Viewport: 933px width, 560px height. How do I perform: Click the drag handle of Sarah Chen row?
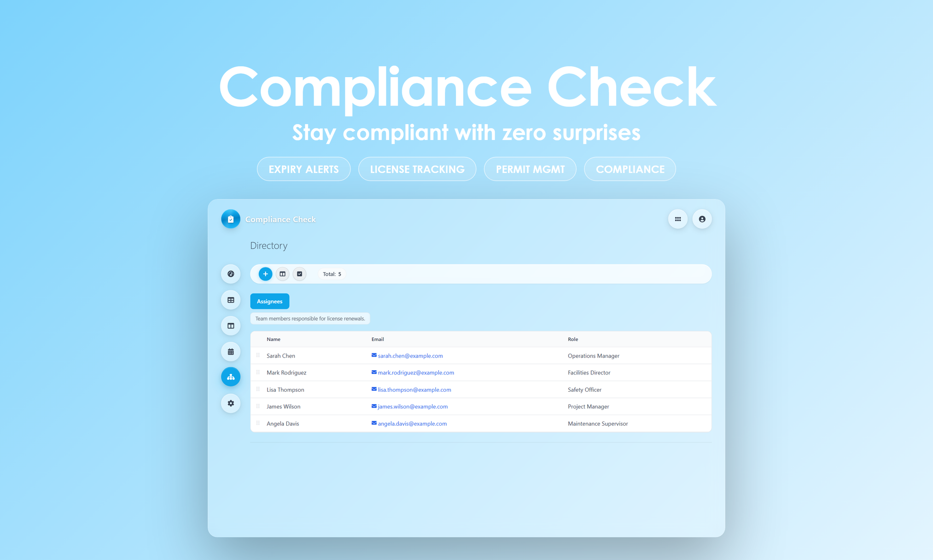tap(258, 355)
